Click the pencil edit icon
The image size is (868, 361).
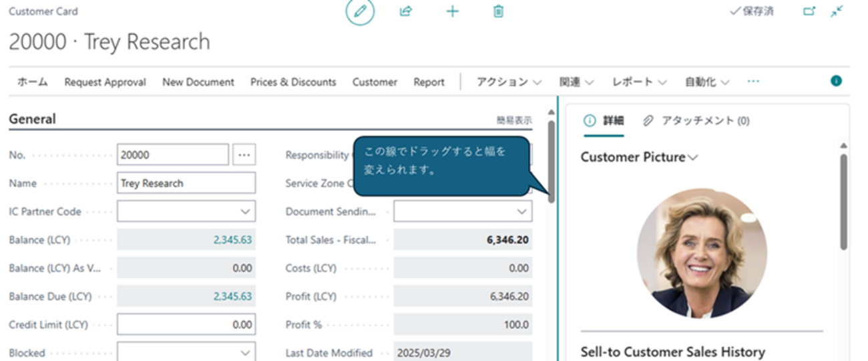coord(360,12)
